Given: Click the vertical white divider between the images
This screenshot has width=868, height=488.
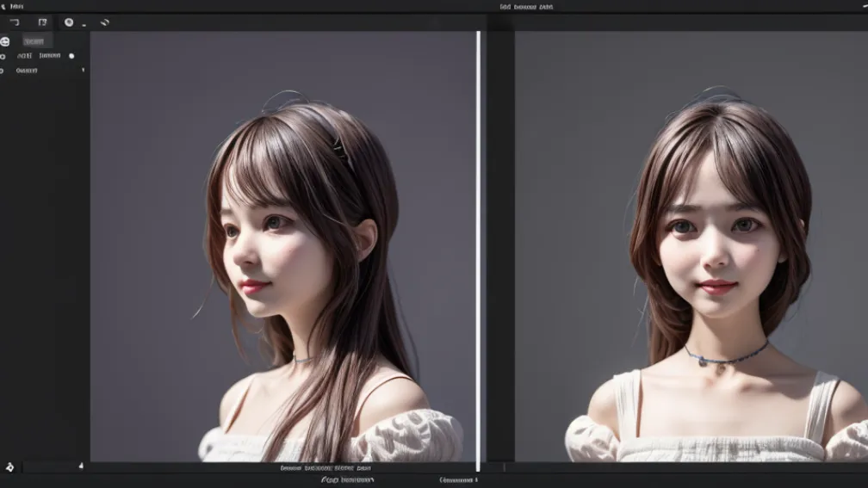Looking at the screenshot, I should [478, 251].
